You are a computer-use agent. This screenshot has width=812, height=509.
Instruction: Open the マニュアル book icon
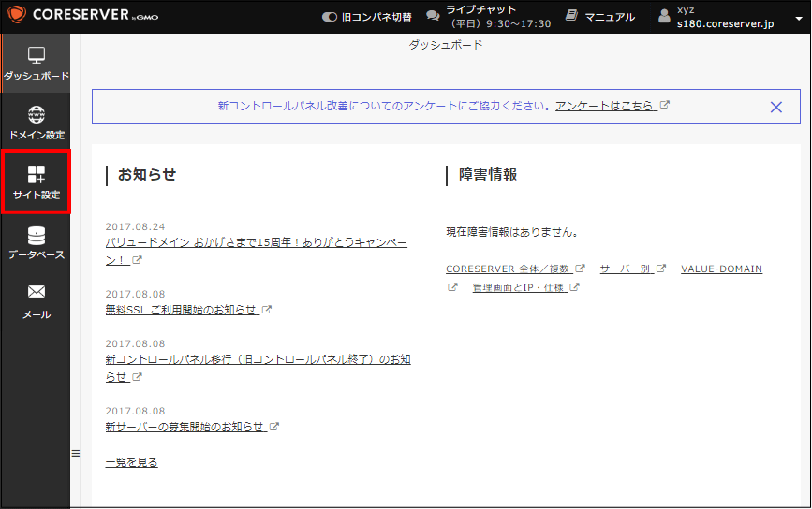[571, 16]
